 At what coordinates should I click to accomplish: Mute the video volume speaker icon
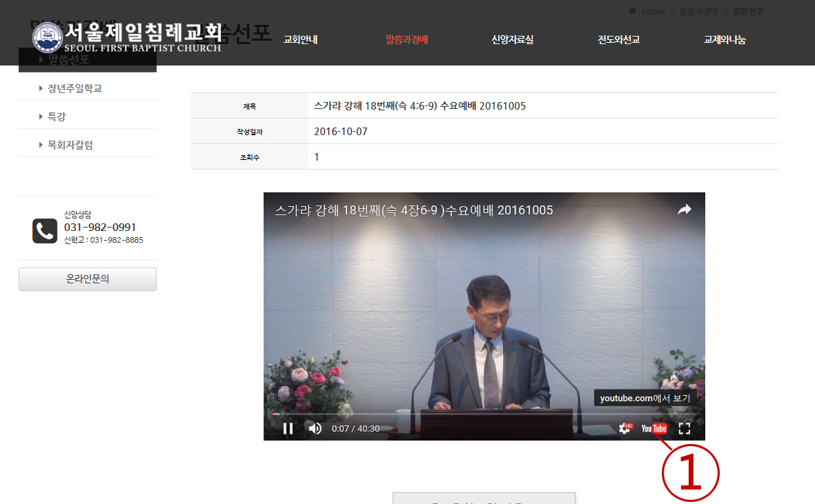[x=315, y=428]
